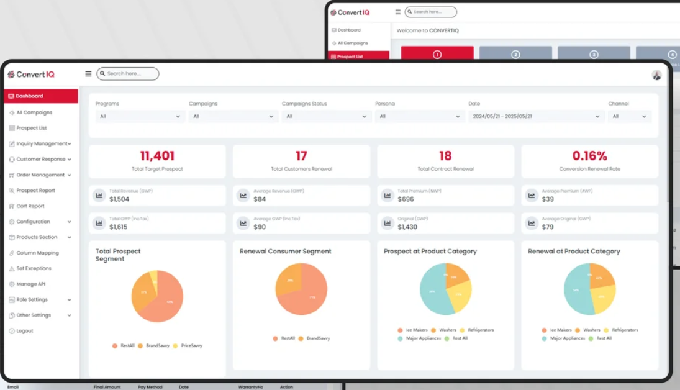Click the Logout sidebar icon
This screenshot has width=680, height=390.
[12, 331]
